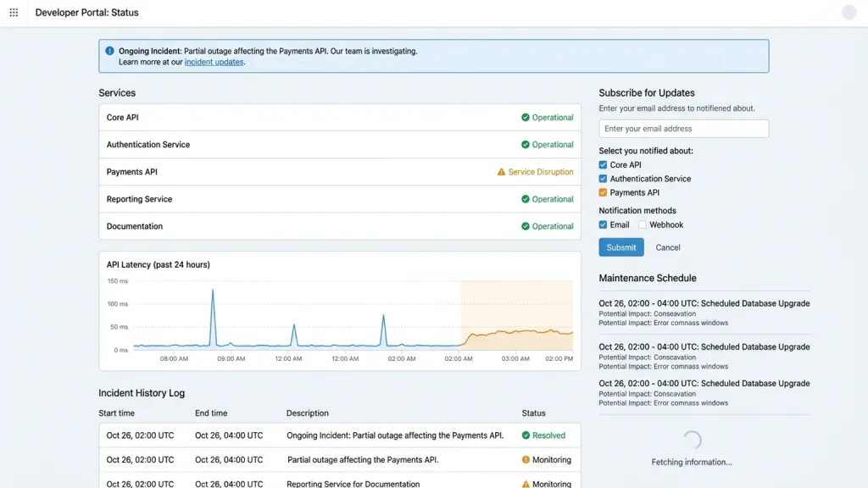Click the Services section heading

(117, 93)
